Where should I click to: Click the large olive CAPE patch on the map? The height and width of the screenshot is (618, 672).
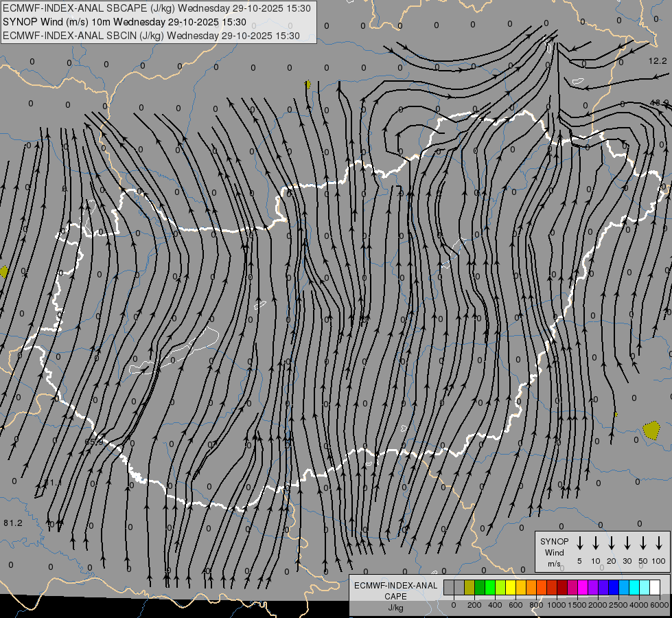pos(651,430)
